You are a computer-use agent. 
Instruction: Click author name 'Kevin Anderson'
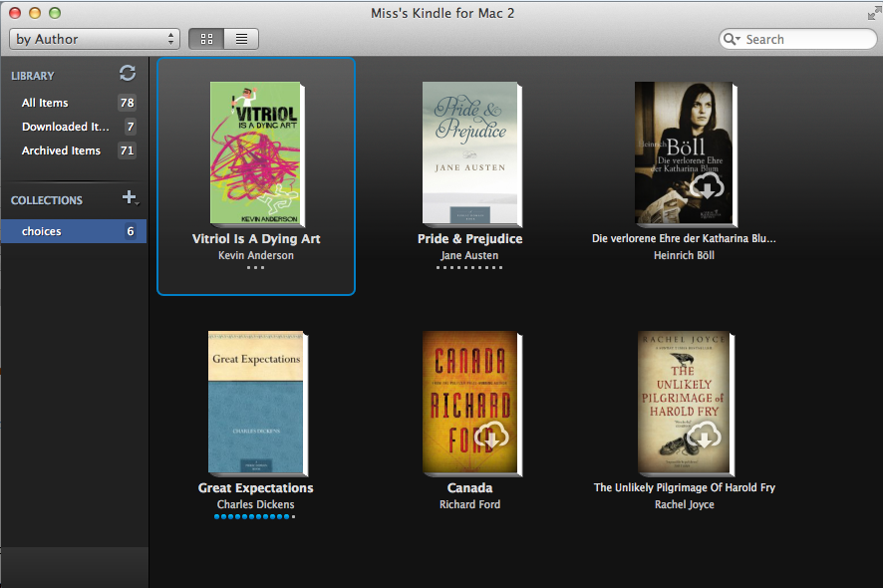tap(256, 255)
